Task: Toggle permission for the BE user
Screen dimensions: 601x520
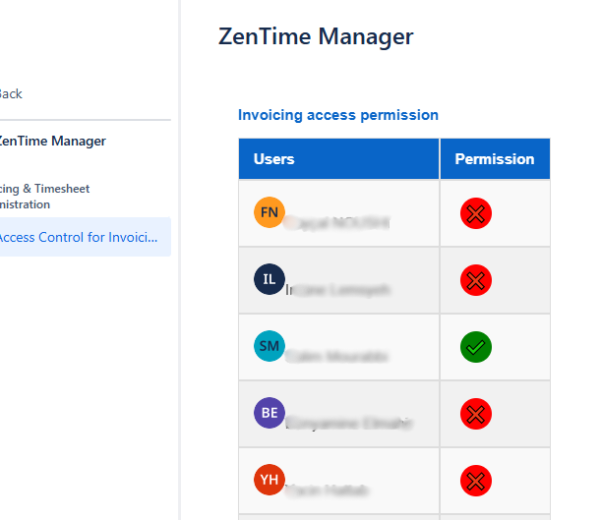Action: 476,414
